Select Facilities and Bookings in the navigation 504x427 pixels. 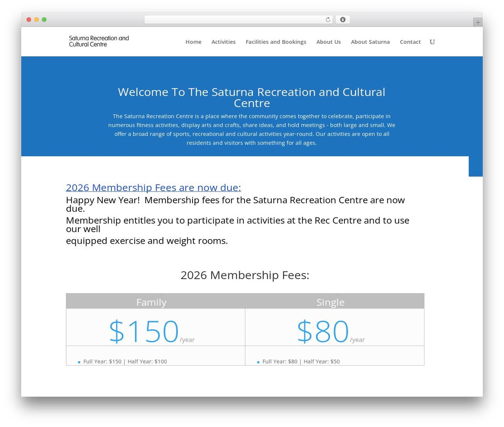(276, 42)
